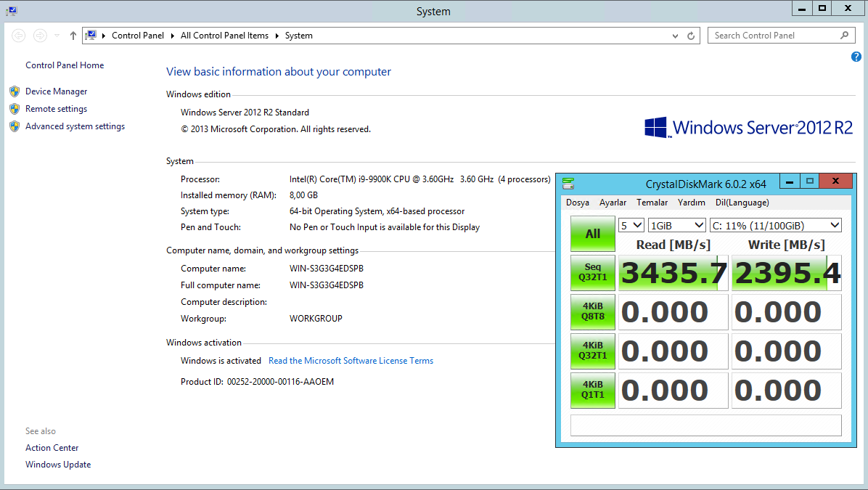This screenshot has height=490, width=868.
Task: Click computer name WIN-S3G3G4EDSPB value
Action: coord(327,269)
